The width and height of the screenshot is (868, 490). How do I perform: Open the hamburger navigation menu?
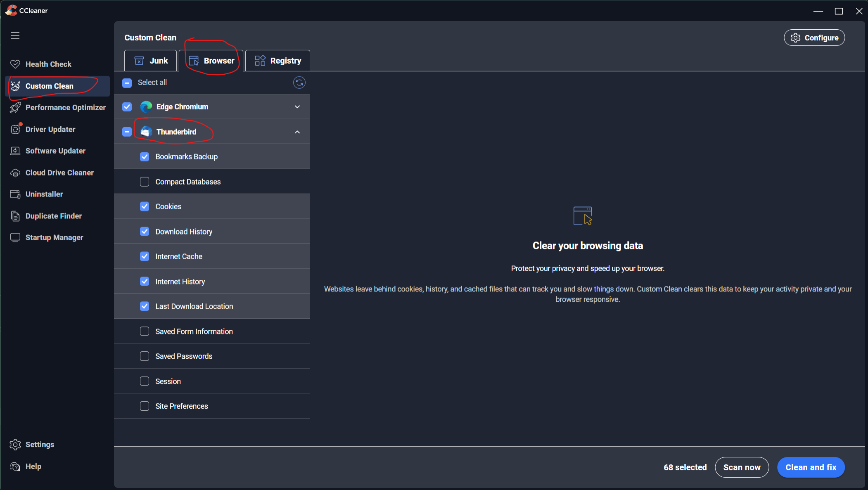pos(15,36)
